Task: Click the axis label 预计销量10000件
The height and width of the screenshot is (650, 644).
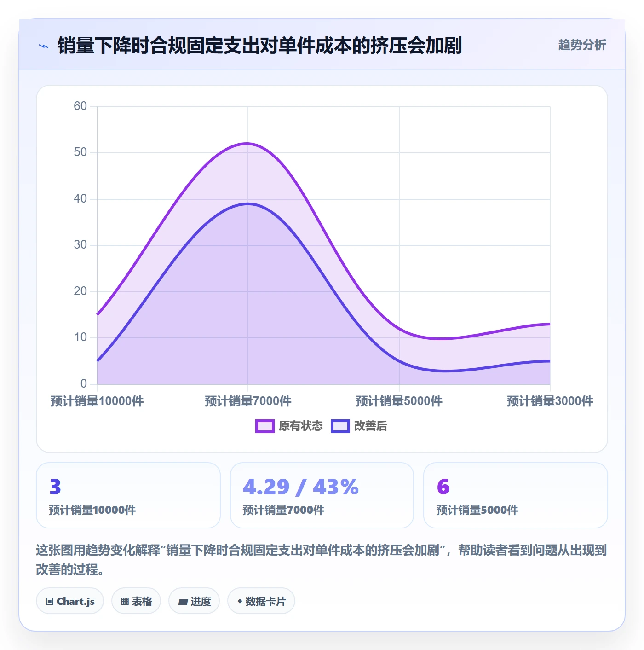Action: point(97,401)
